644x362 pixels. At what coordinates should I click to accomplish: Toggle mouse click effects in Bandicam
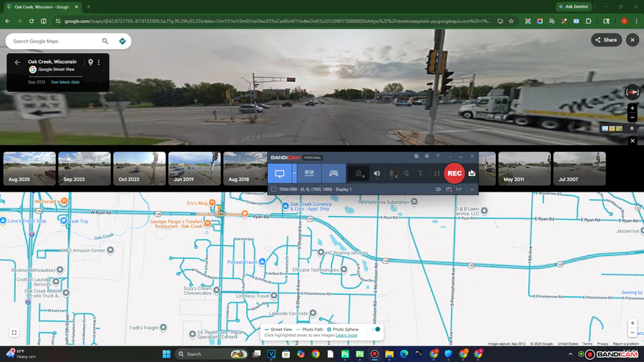click(x=406, y=174)
